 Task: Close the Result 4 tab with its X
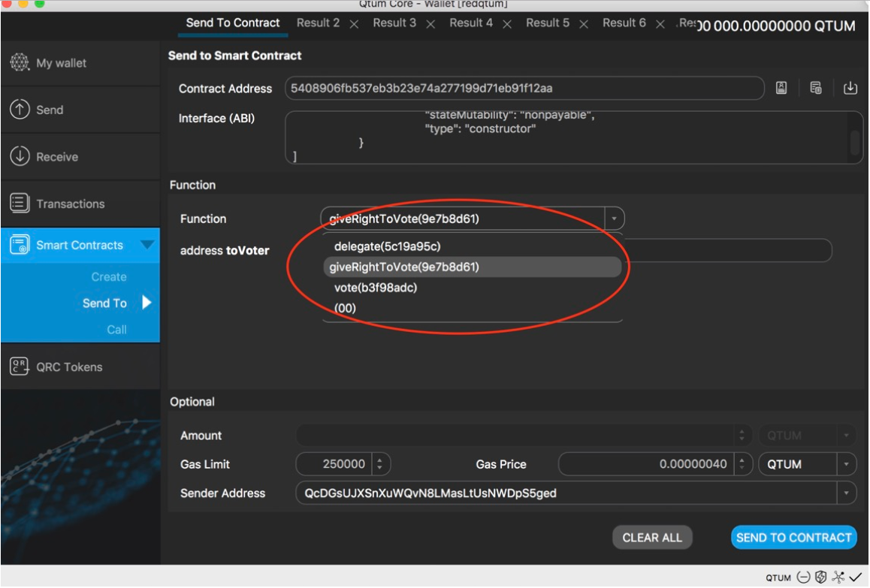507,25
